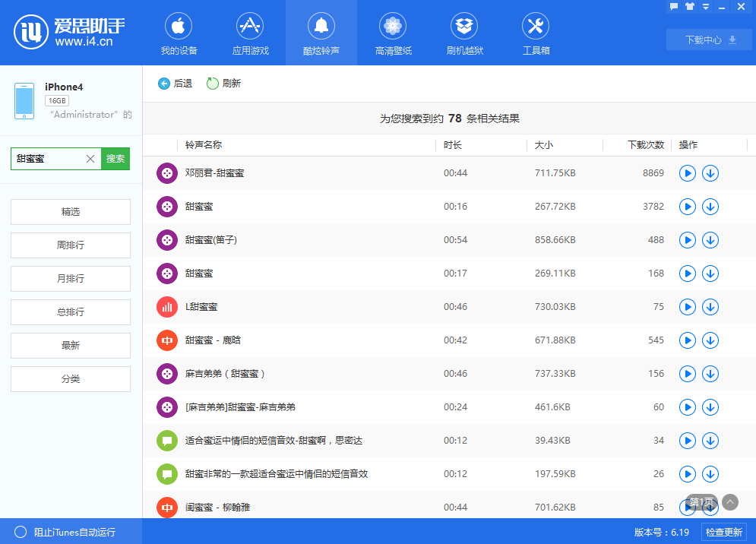Switch to 应用游戏 apps section
756x544 pixels.
click(x=250, y=34)
